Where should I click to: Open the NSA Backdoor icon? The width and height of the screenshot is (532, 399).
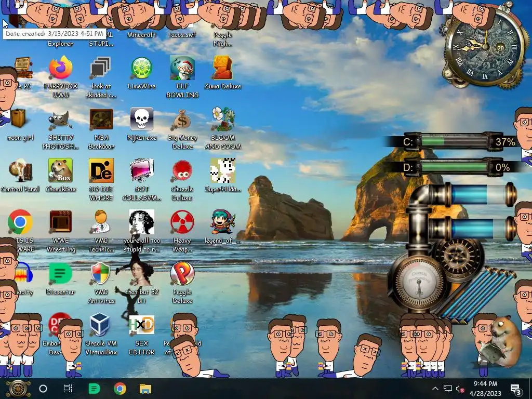[101, 120]
